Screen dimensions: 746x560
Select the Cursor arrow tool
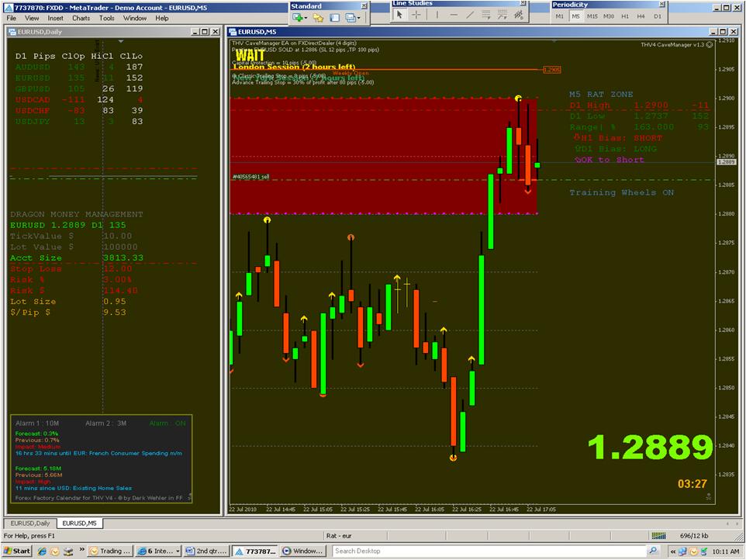(399, 15)
